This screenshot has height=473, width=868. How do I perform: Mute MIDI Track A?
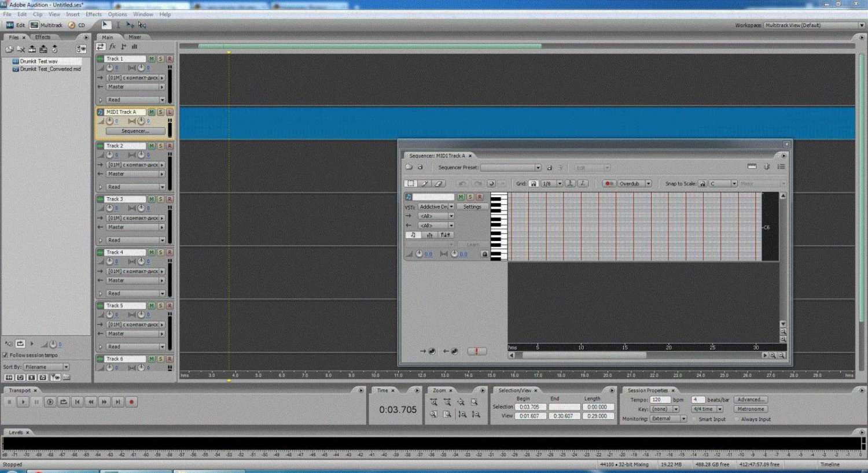(x=152, y=112)
